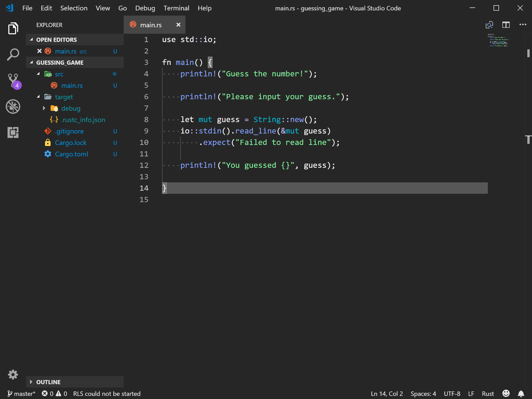Click the minimap code preview

pyautogui.click(x=498, y=41)
